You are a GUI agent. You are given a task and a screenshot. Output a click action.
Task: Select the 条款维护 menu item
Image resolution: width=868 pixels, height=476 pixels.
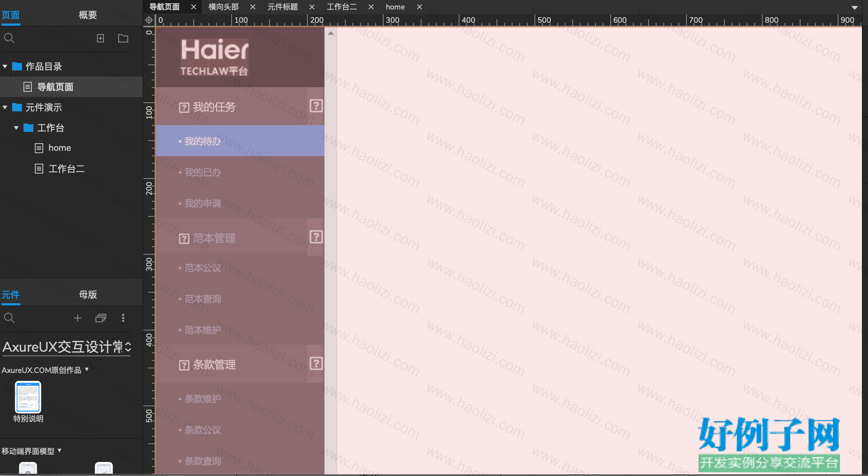pyautogui.click(x=240, y=399)
